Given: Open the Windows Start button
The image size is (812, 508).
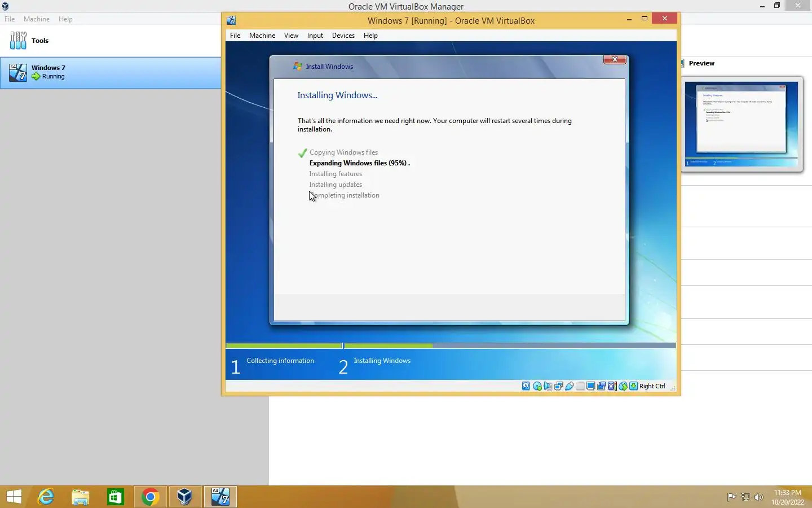Looking at the screenshot, I should (14, 497).
